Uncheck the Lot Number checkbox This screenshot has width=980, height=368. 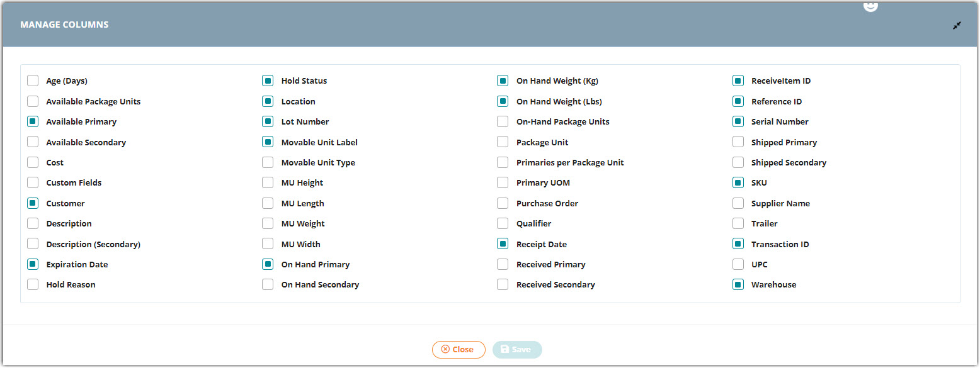point(268,121)
